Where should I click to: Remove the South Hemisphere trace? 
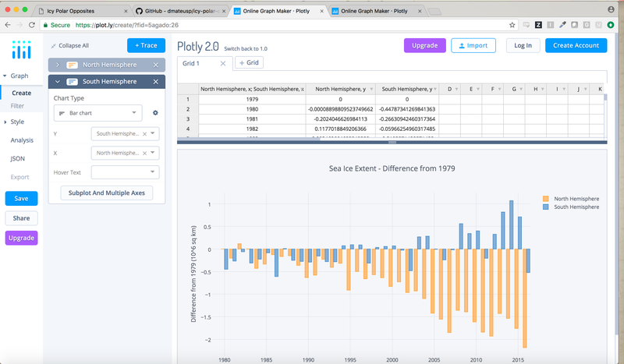pyautogui.click(x=156, y=82)
